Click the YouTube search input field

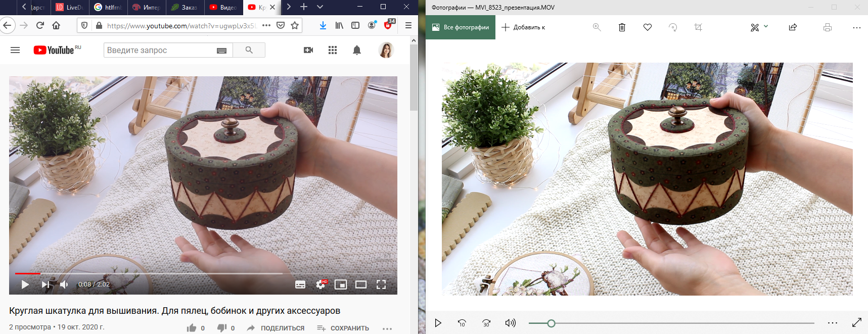[x=159, y=50]
